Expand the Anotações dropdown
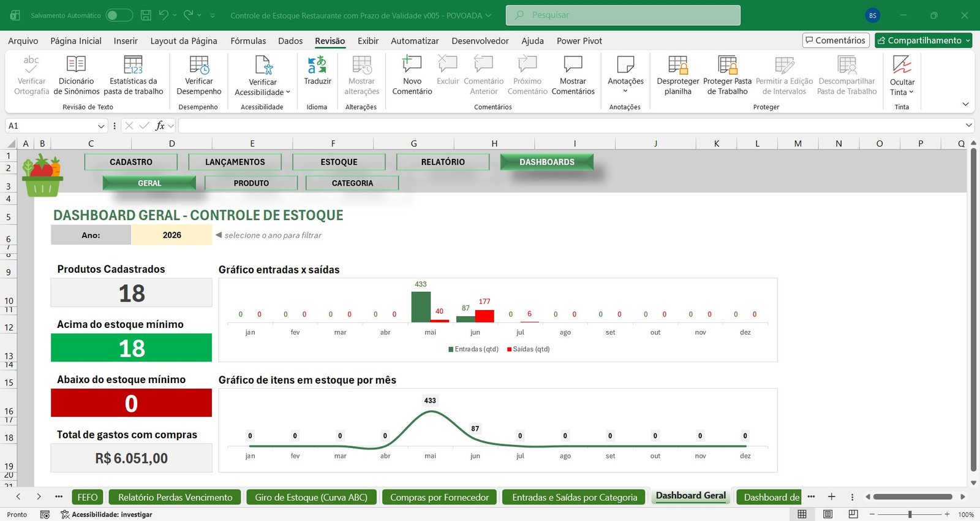Screen dimensions: 980x521 tap(625, 91)
